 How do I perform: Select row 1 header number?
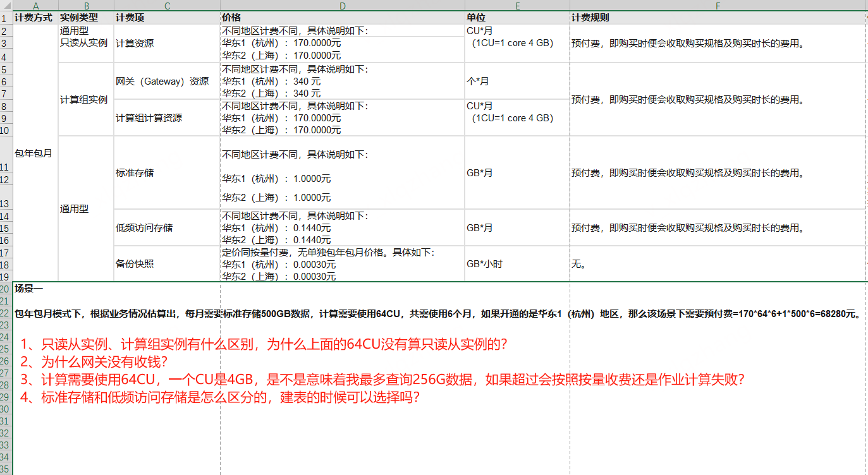(x=6, y=18)
